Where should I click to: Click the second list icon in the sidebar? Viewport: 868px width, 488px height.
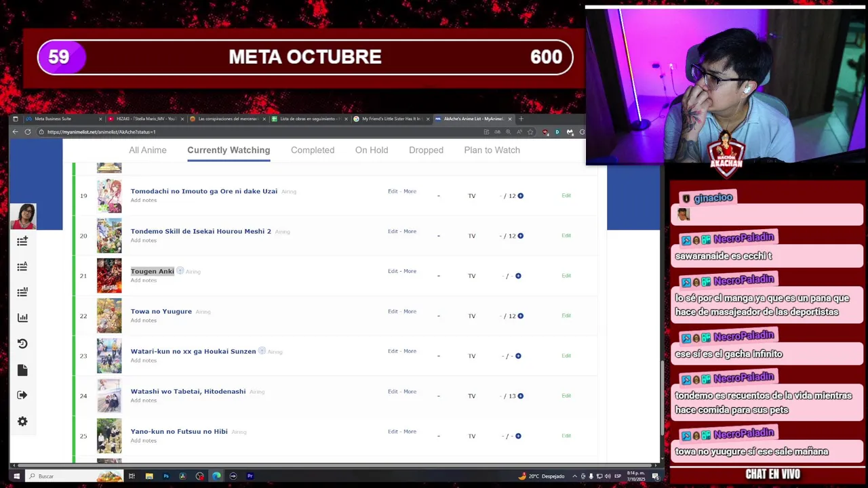22,266
